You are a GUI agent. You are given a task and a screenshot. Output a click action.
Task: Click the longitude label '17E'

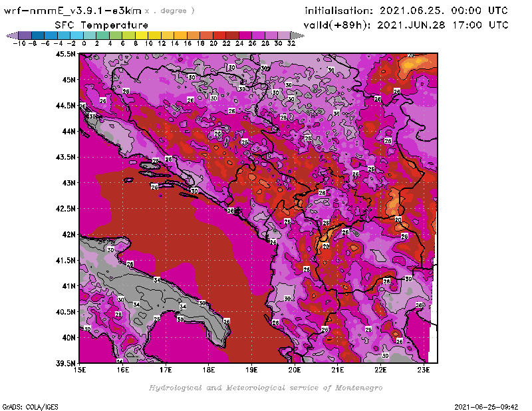166,370
